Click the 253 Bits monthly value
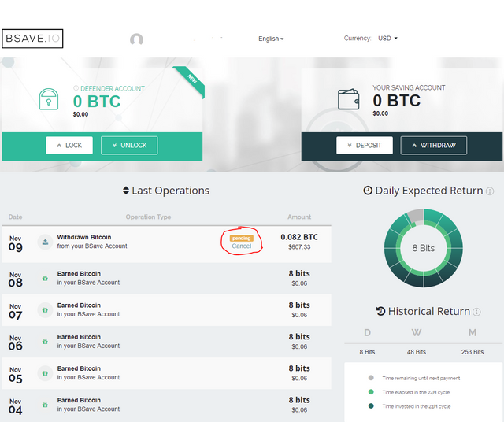Screen dimensions: 504x422 472,352
